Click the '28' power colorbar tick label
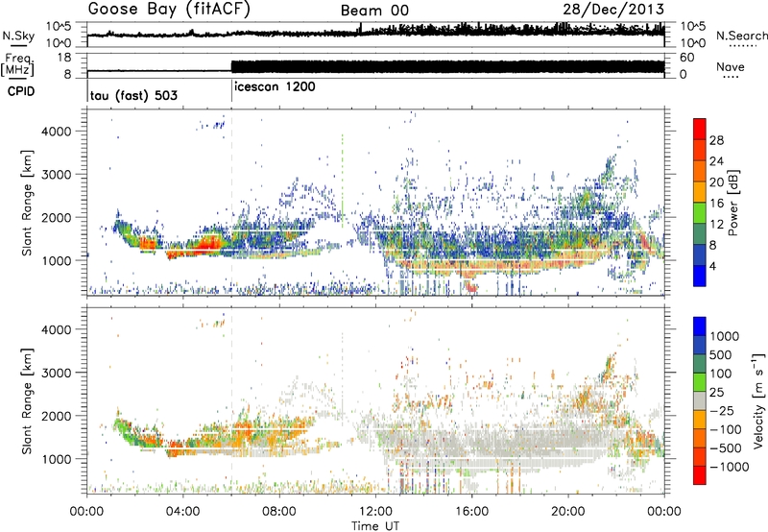 (x=716, y=140)
